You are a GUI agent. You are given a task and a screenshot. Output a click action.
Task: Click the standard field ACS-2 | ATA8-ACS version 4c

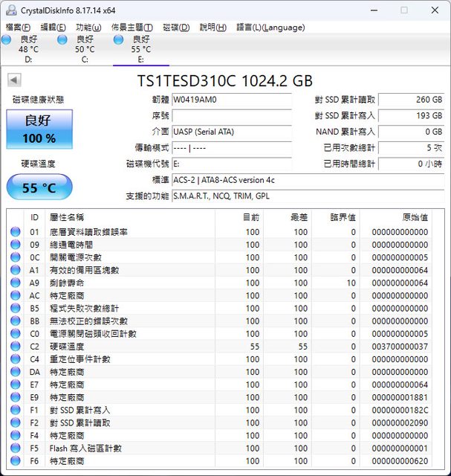[x=308, y=180]
